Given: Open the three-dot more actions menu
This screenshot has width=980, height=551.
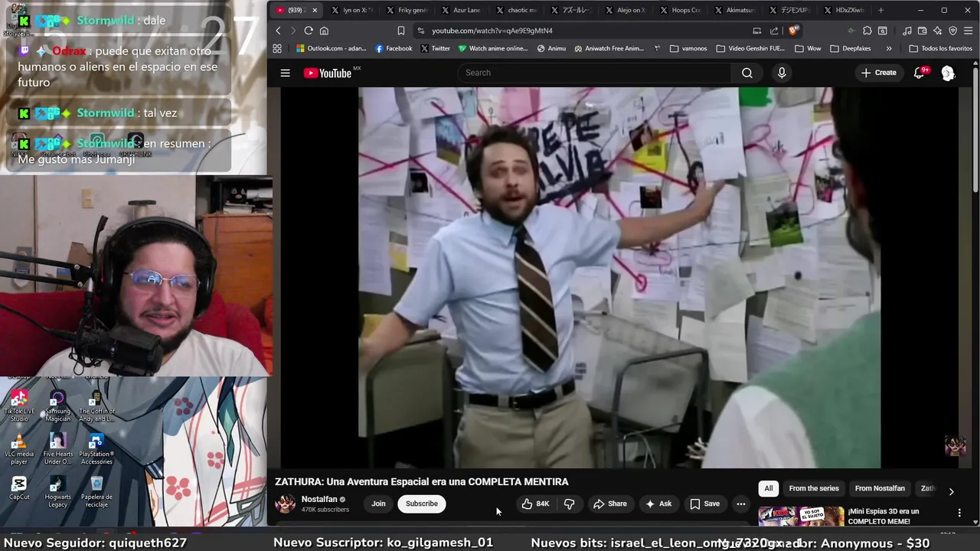Looking at the screenshot, I should (740, 504).
